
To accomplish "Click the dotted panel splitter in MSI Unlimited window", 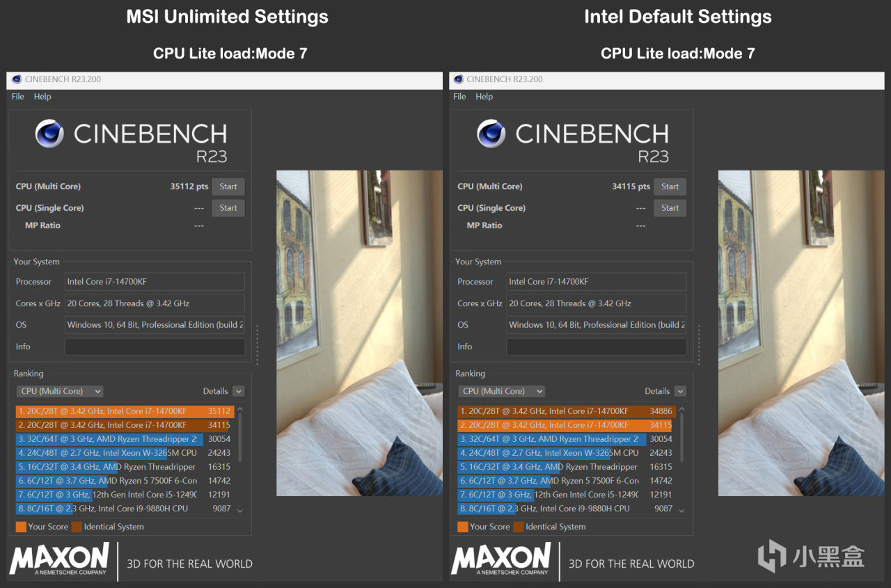I will click(x=257, y=344).
